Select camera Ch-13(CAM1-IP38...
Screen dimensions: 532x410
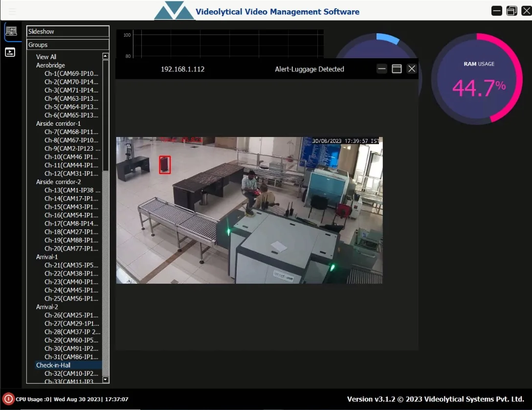coord(72,190)
